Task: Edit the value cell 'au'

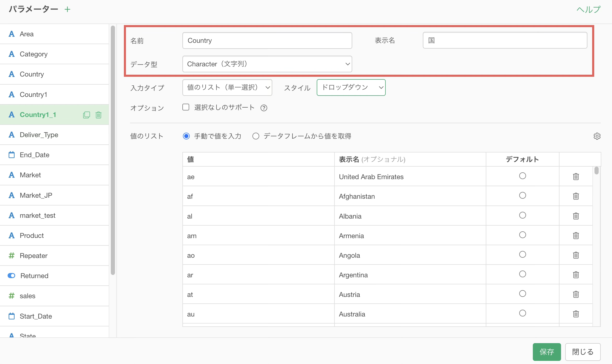Action: (258, 314)
